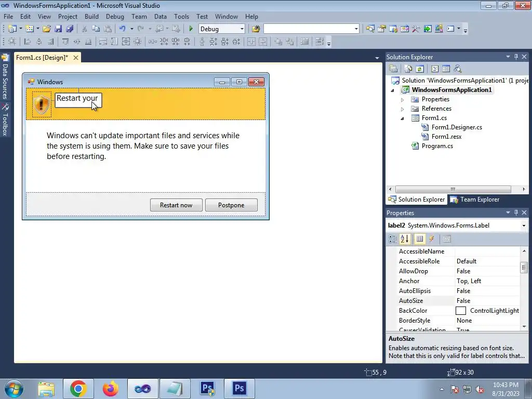The height and width of the screenshot is (399, 532).
Task: Toggle Alphabetical sort in Properties panel
Action: [404, 239]
